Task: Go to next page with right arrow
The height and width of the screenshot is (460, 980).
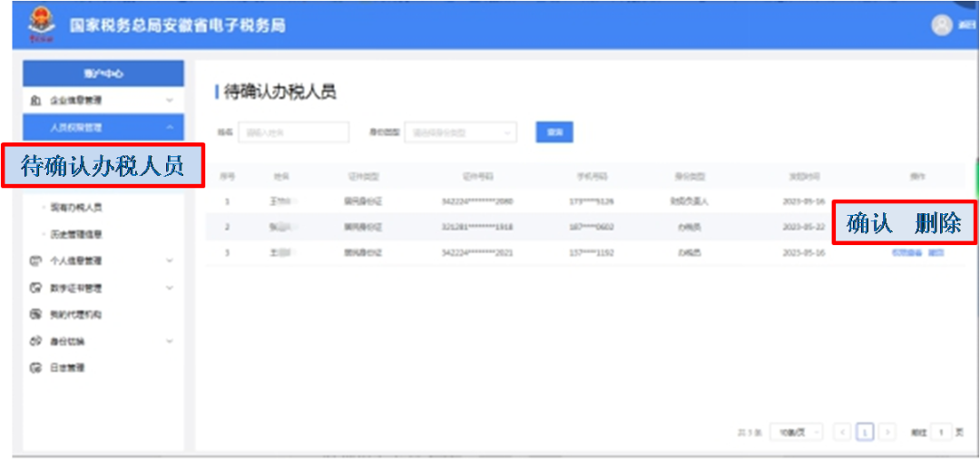Action: click(887, 433)
